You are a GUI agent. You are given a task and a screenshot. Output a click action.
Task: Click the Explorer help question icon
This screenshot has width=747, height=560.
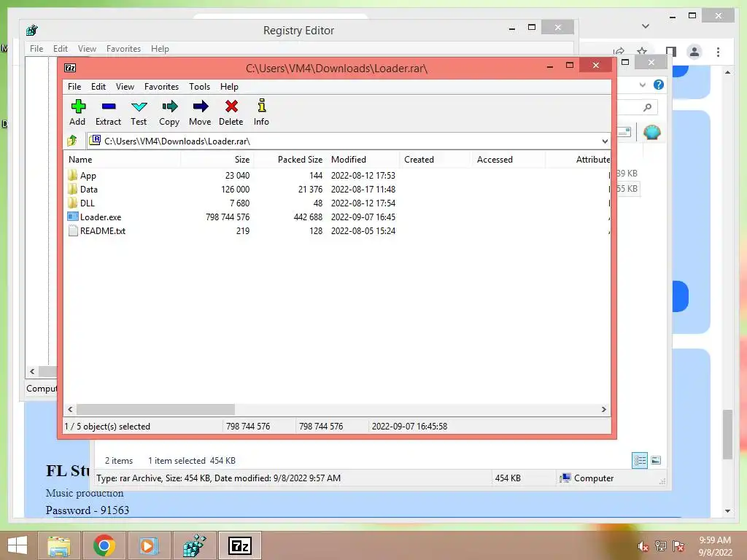(x=659, y=85)
